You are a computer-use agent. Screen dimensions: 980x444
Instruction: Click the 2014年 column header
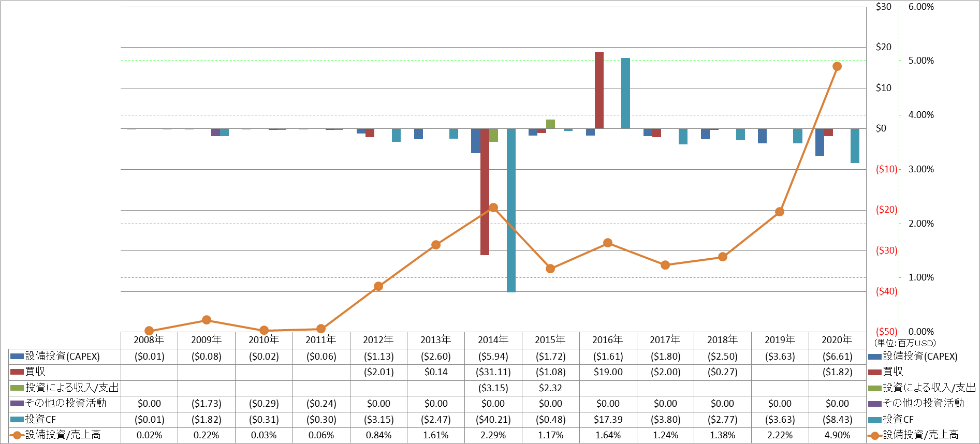click(x=493, y=340)
